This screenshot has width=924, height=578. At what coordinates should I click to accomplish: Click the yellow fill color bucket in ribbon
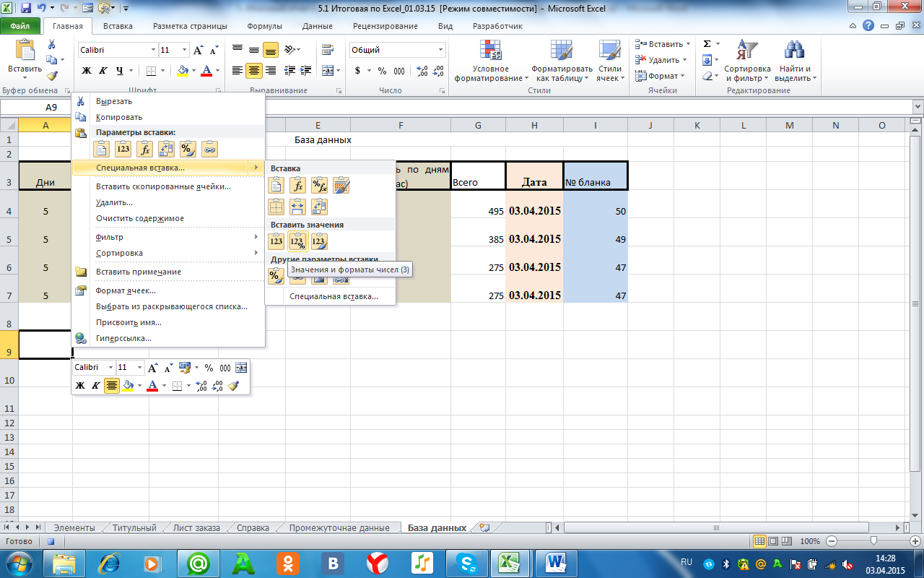pyautogui.click(x=183, y=71)
